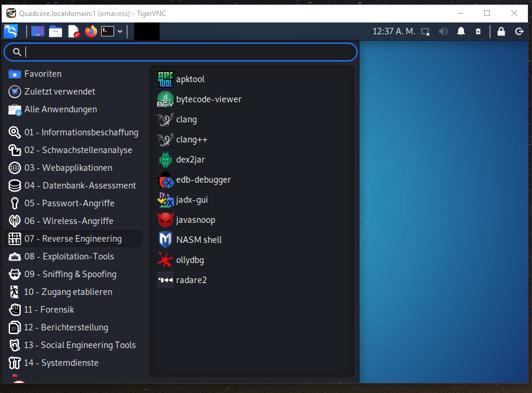Image resolution: width=532 pixels, height=393 pixels.
Task: Click the clock showing 12:37 A. M.
Action: 394,31
